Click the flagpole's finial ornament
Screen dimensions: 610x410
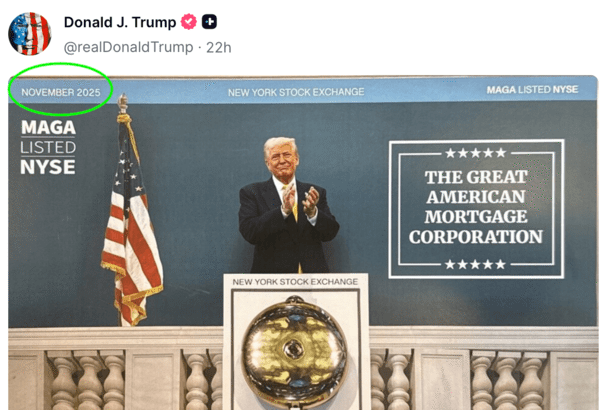point(123,103)
